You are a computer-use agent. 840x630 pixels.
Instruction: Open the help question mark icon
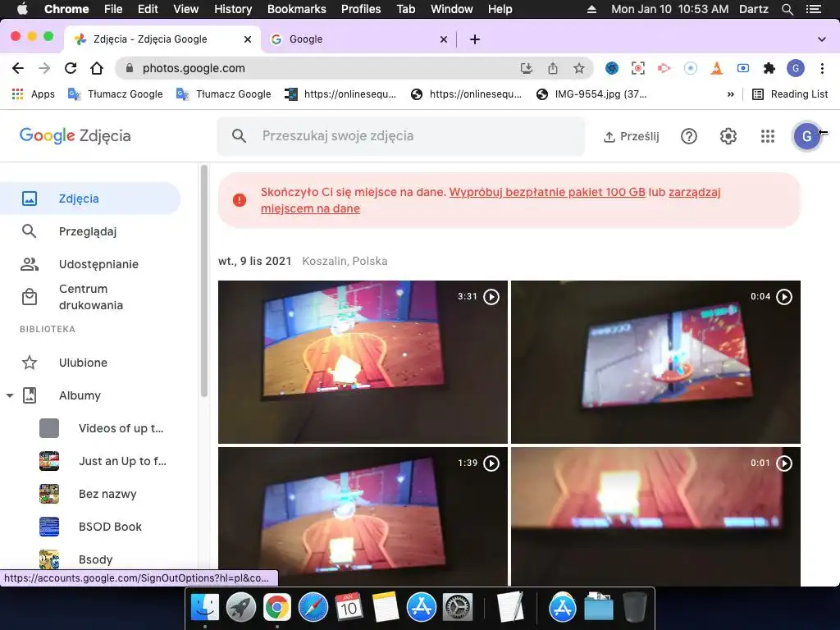click(689, 136)
